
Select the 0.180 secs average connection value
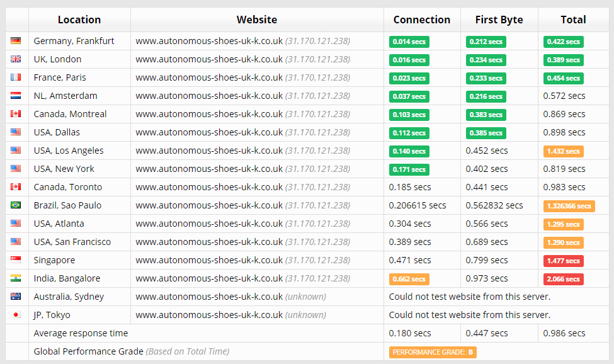410,334
